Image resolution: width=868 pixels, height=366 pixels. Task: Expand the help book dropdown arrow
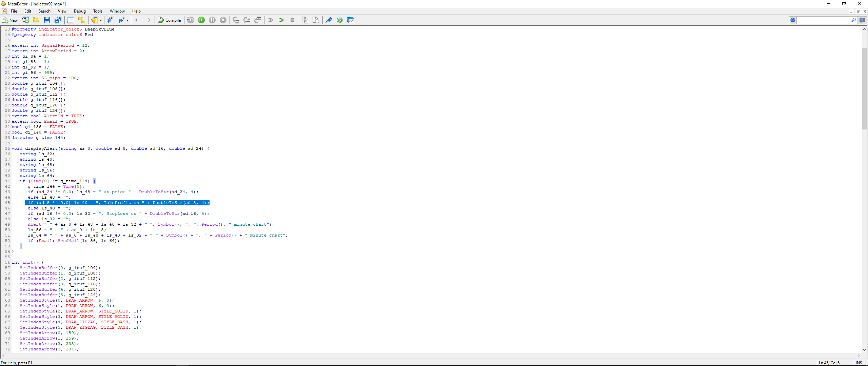tap(101, 20)
